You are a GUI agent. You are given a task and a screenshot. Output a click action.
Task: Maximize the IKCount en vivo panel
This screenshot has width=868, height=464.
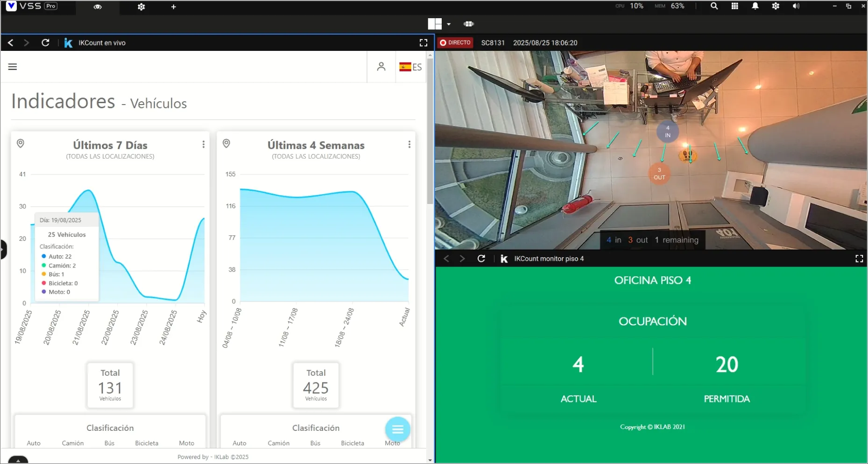pyautogui.click(x=423, y=42)
